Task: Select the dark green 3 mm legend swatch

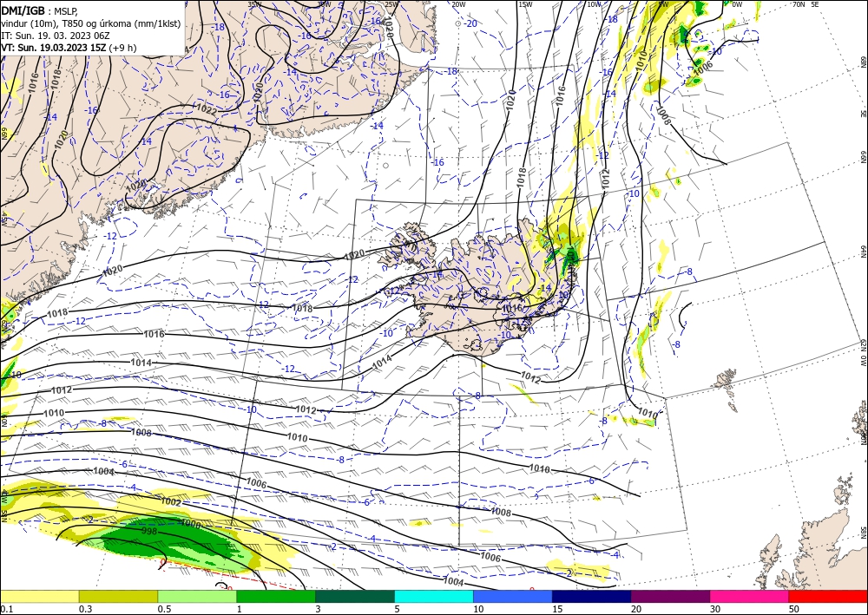Action: [355, 596]
